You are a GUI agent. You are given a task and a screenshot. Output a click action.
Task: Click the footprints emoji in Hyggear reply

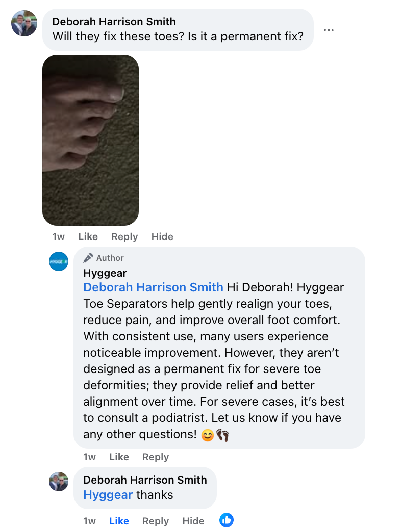pyautogui.click(x=222, y=435)
